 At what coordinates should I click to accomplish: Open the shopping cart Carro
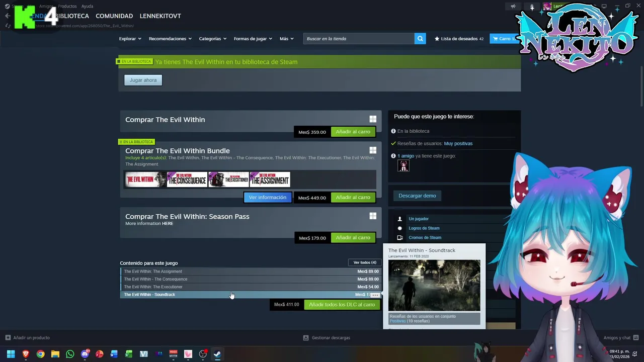pos(504,39)
